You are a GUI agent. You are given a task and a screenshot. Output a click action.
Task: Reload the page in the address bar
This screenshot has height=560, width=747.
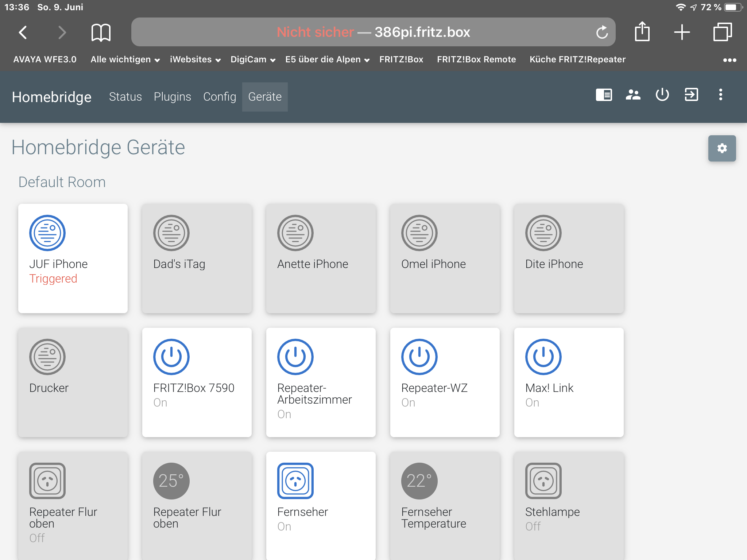coord(602,32)
